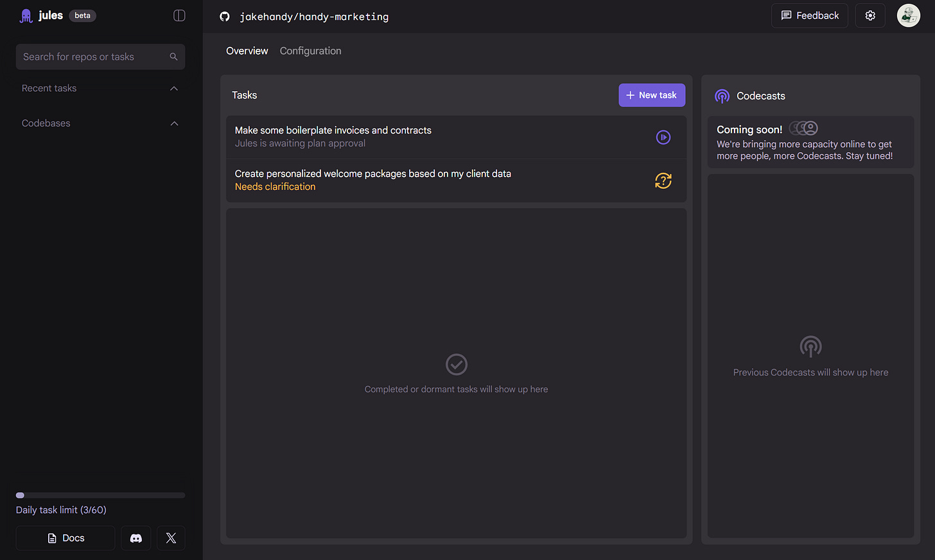The height and width of the screenshot is (560, 935).
Task: Click the 'Needs clarification' status text
Action: tap(275, 187)
